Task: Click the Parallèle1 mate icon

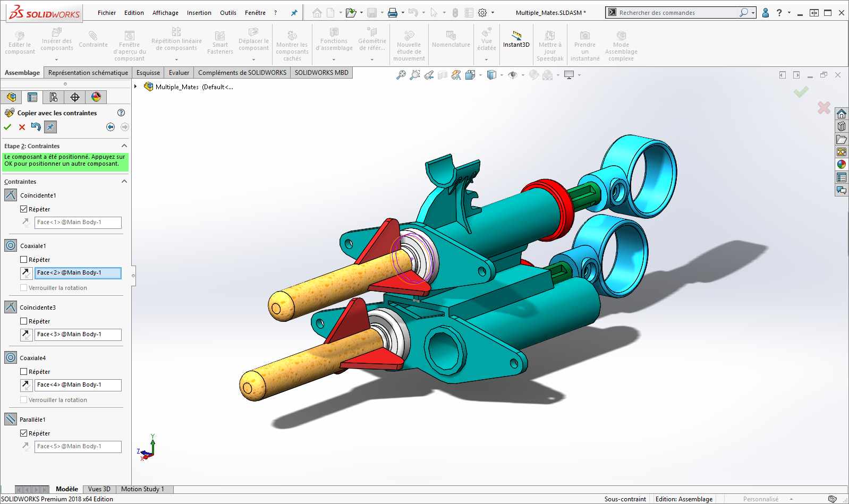Action: (x=11, y=419)
